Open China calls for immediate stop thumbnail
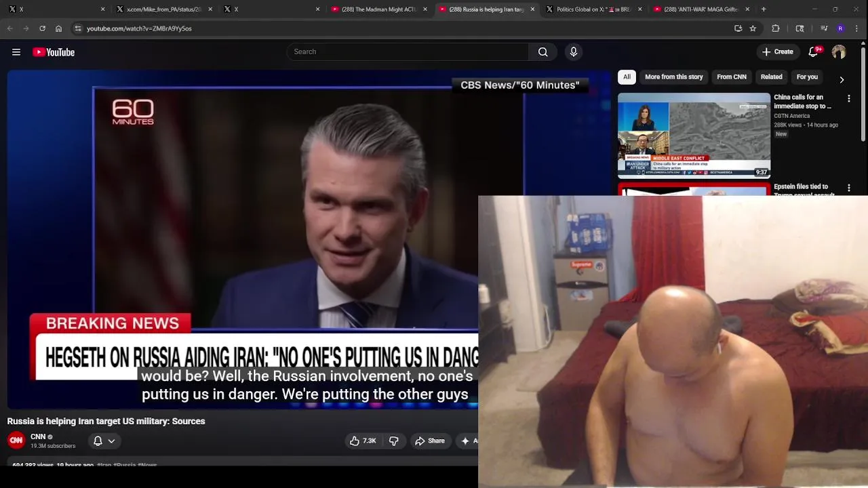This screenshot has width=868, height=488. (694, 136)
